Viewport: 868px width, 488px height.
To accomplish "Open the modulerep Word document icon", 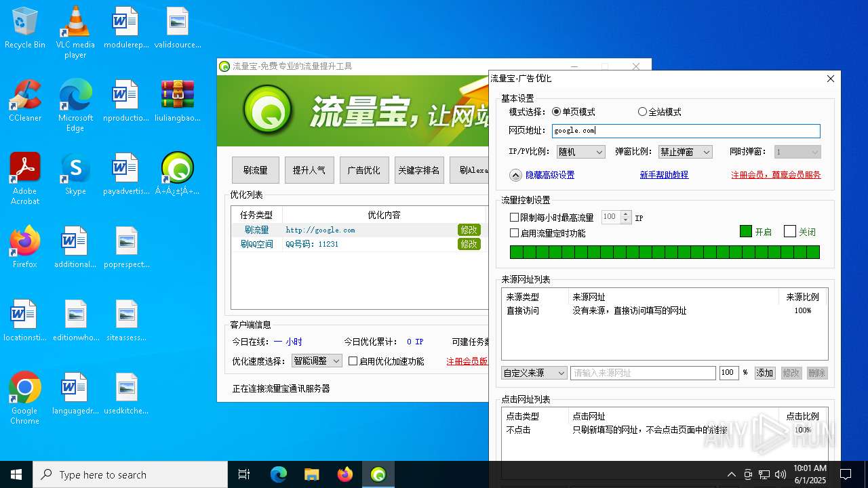I will pos(126,28).
